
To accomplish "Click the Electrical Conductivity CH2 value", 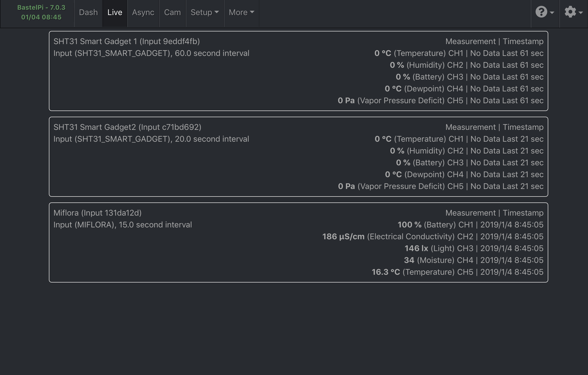I will tap(343, 236).
